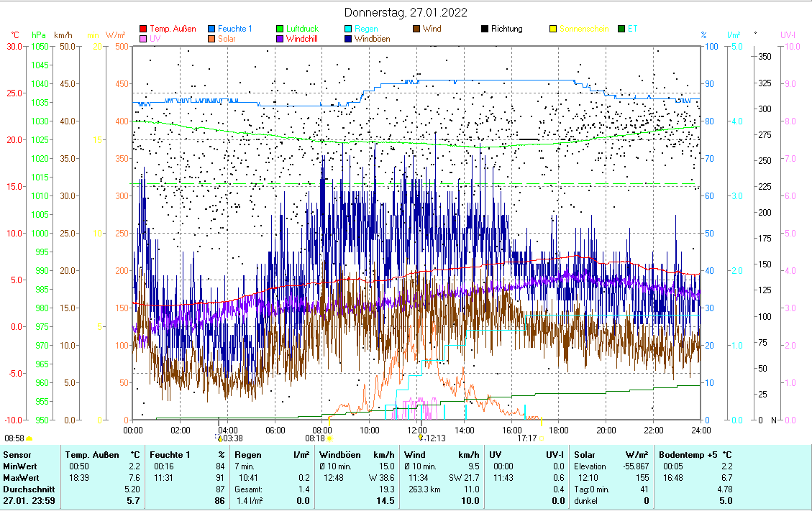Click the hPa axis unit label
Screen dimensions: 812x511
pos(39,34)
